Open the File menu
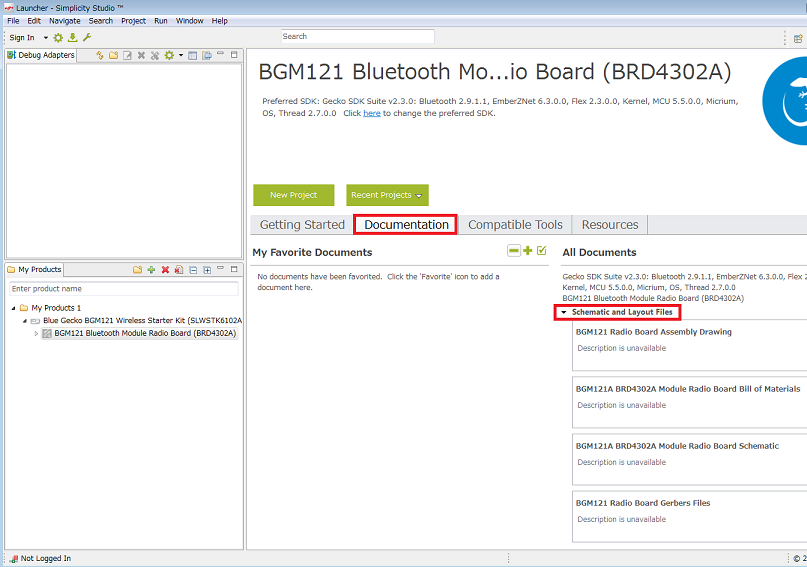Image resolution: width=807 pixels, height=567 pixels. tap(13, 21)
